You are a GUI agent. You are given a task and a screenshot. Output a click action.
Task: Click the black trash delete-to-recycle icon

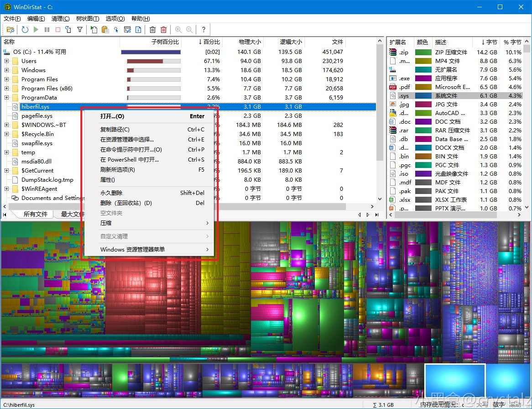click(153, 30)
